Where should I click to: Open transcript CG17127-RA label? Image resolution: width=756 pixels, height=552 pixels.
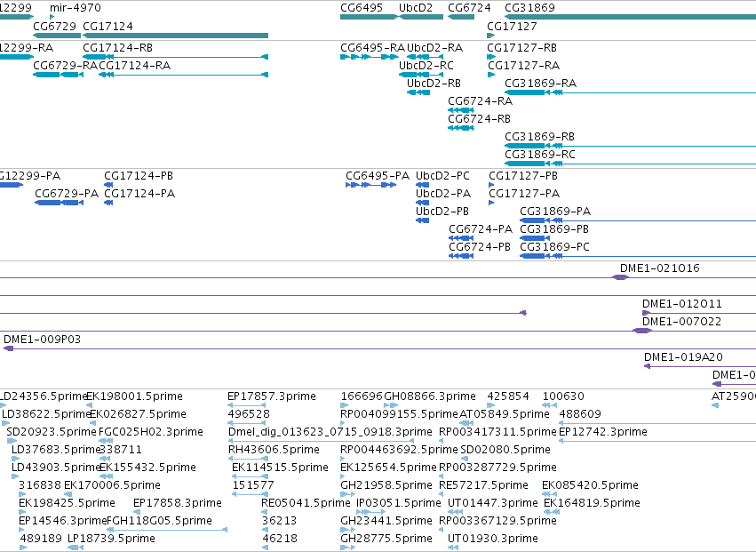click(523, 66)
